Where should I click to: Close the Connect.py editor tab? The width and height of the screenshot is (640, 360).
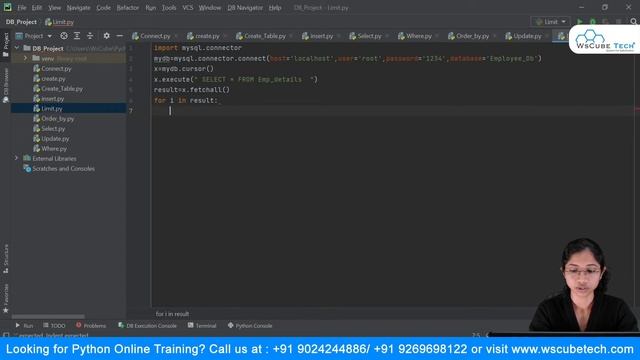point(176,36)
